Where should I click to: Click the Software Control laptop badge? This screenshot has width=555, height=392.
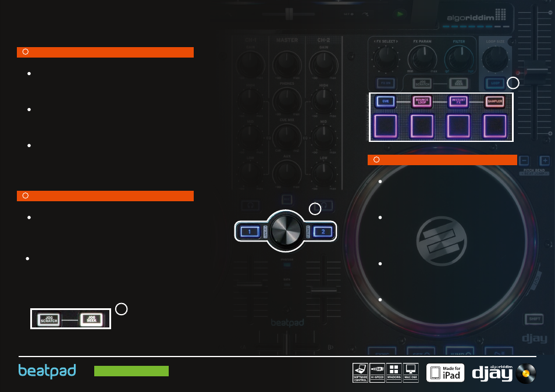[x=360, y=373]
